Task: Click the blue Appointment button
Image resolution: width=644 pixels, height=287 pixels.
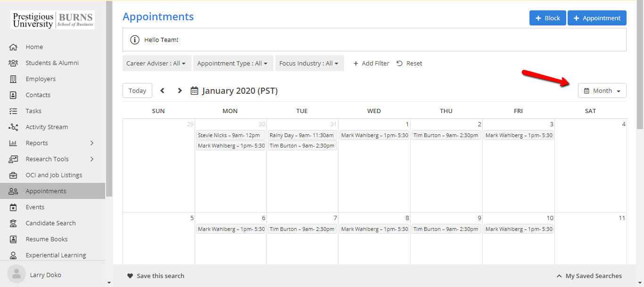Action: pos(596,18)
